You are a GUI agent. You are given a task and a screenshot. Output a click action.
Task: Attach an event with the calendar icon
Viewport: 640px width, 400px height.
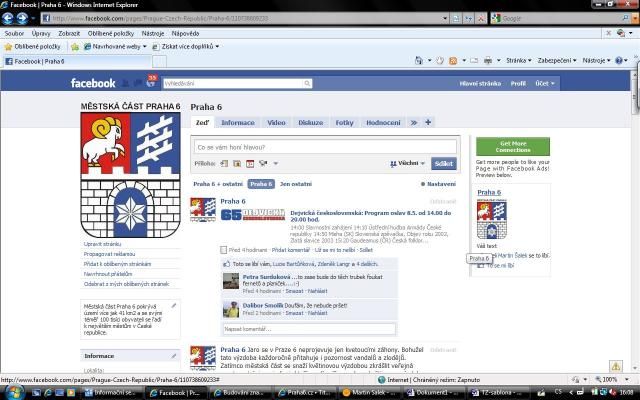click(x=250, y=163)
